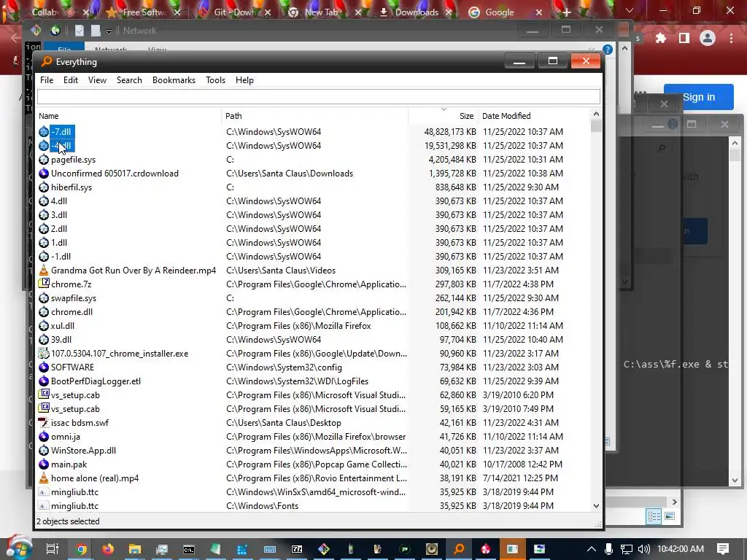Select the 3.dll row
The image size is (747, 560).
(x=313, y=215)
